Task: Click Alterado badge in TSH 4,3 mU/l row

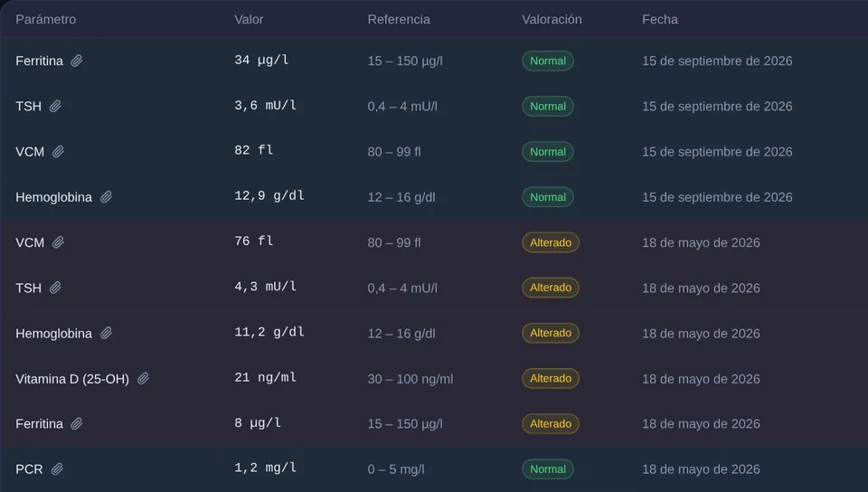Action: [x=551, y=288]
